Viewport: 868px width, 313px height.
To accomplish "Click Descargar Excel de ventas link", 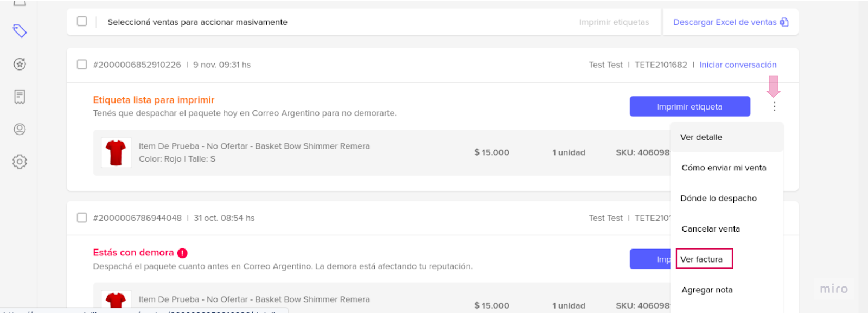I will tap(724, 22).
